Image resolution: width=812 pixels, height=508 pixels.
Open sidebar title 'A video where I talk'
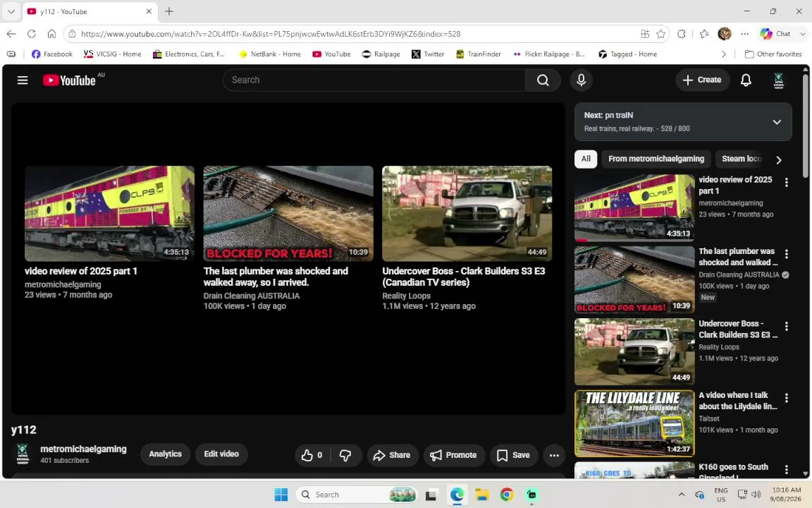(x=738, y=401)
